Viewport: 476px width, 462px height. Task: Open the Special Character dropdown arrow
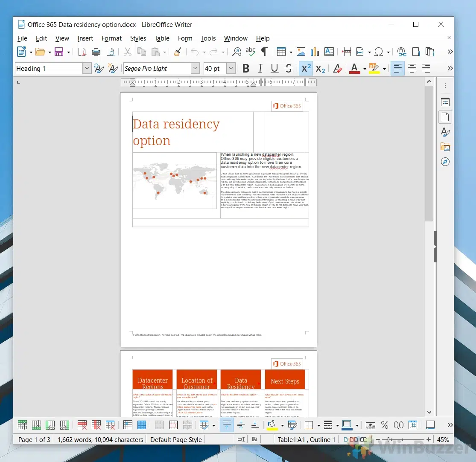[x=388, y=52]
